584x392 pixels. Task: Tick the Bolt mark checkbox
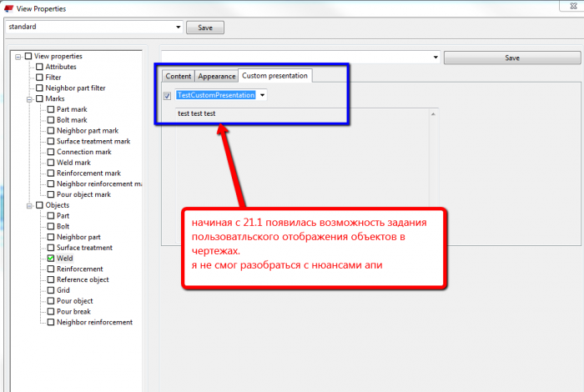coord(51,120)
